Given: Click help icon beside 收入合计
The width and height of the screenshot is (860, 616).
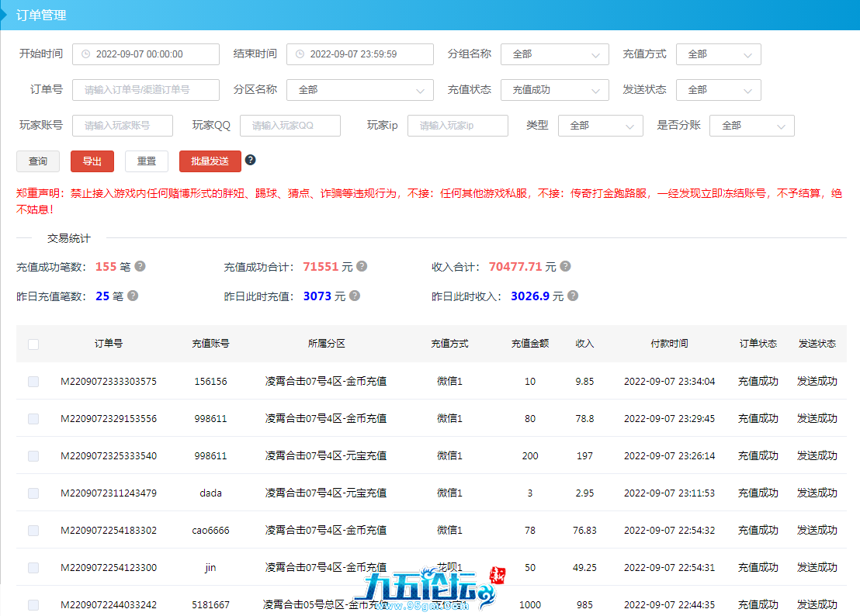Looking at the screenshot, I should point(565,266).
